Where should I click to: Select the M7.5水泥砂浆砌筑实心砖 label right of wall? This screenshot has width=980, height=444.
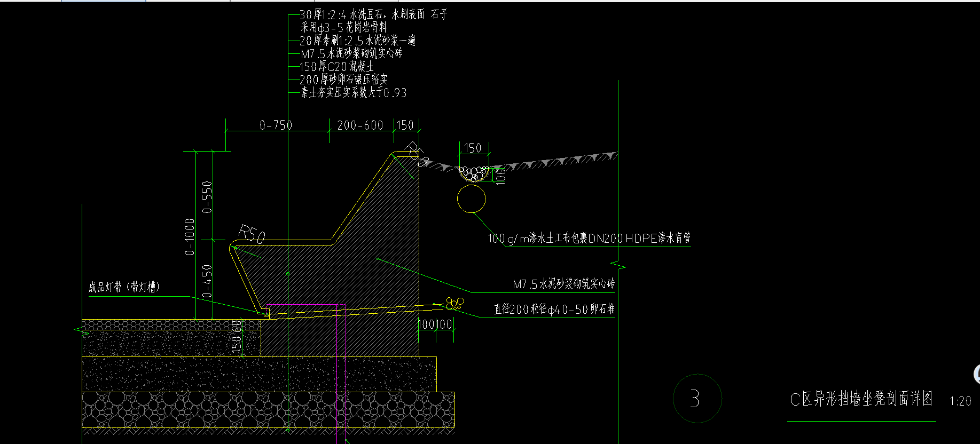coord(563,284)
